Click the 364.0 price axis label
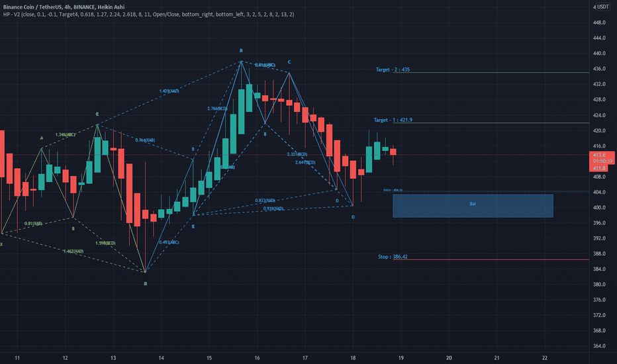This screenshot has width=617, height=364. coord(599,346)
